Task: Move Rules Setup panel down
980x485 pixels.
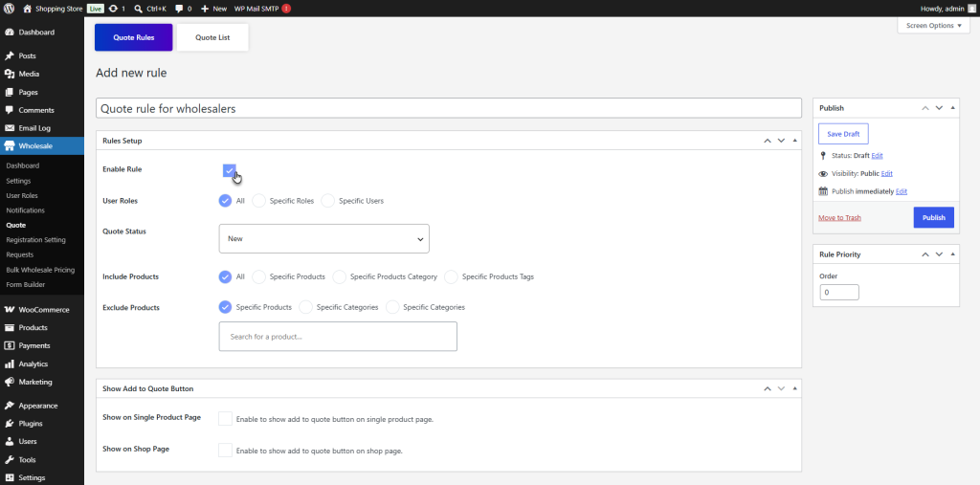Action: pyautogui.click(x=781, y=141)
